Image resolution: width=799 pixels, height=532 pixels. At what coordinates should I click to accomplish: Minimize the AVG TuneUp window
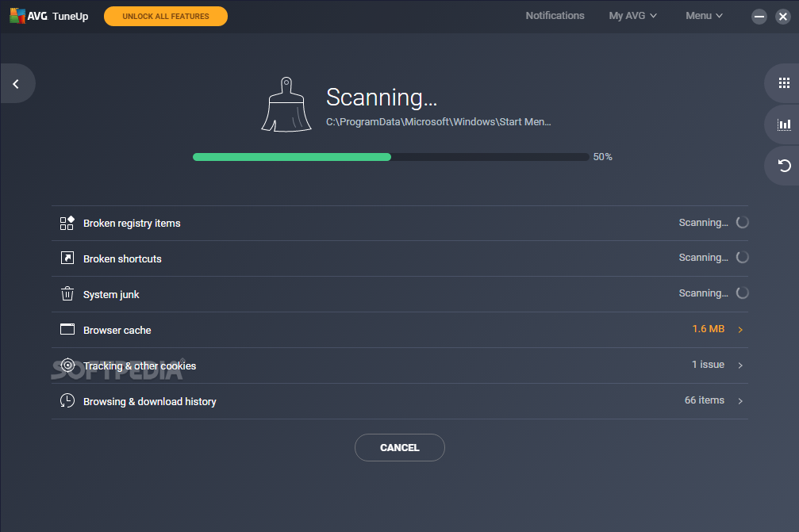click(x=759, y=17)
